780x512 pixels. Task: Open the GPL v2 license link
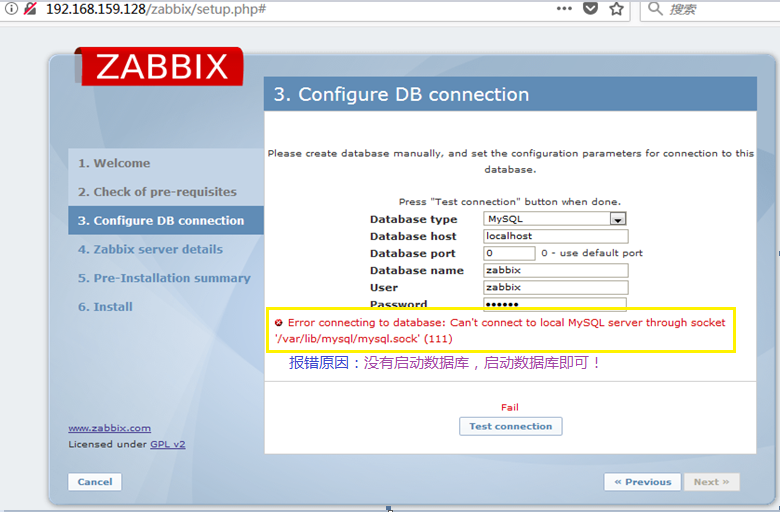(x=167, y=444)
